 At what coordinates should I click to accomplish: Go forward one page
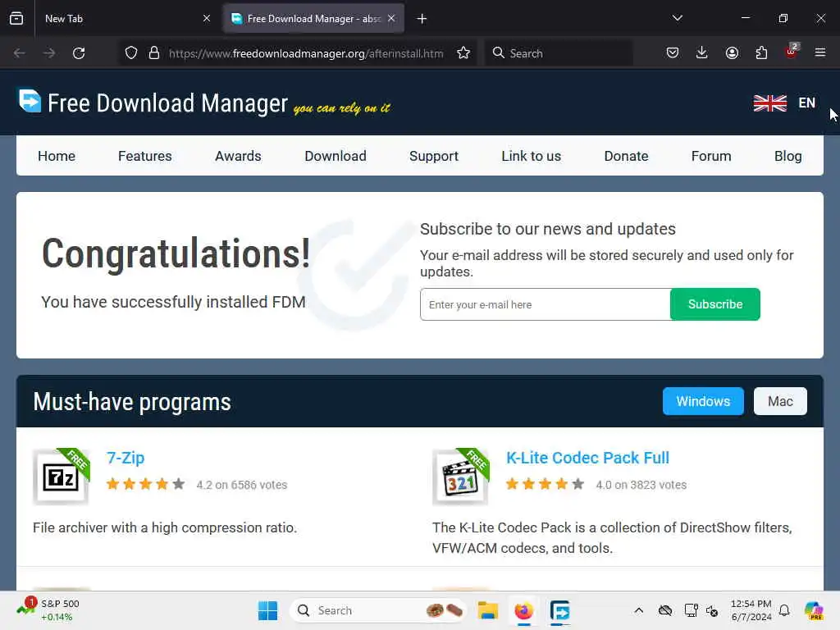49,53
